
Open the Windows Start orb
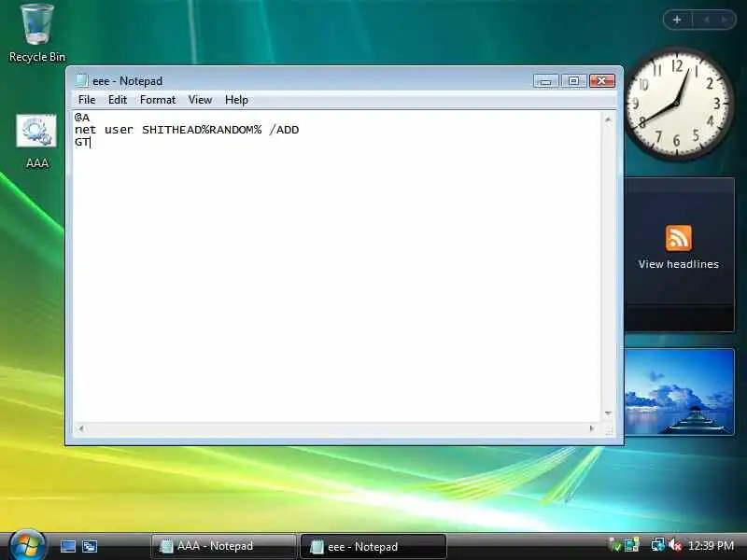click(27, 545)
